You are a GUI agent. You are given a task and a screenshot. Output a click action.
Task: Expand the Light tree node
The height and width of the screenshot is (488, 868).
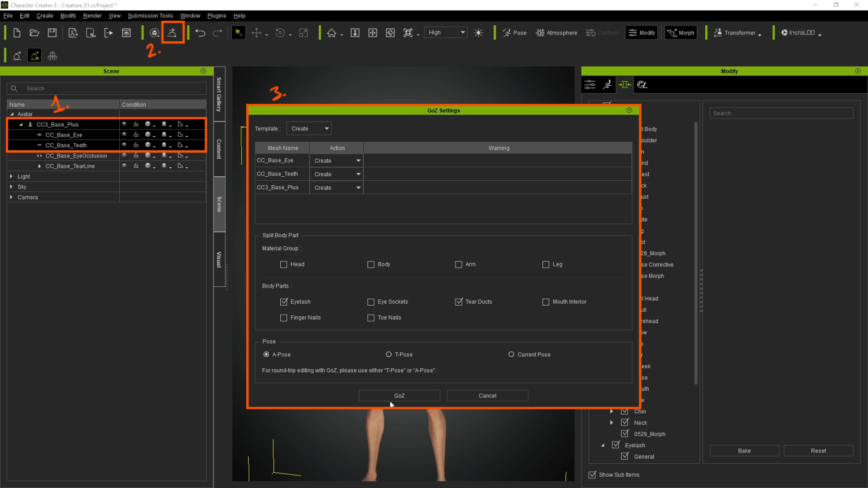(11, 176)
